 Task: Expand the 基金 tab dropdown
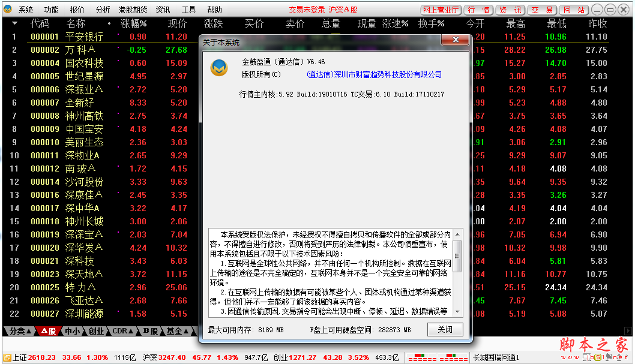click(178, 331)
